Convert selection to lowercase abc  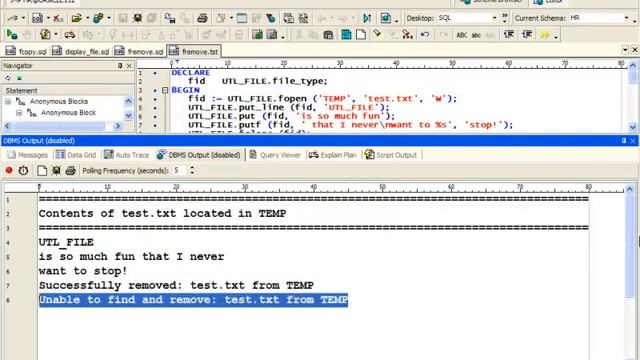(x=476, y=35)
